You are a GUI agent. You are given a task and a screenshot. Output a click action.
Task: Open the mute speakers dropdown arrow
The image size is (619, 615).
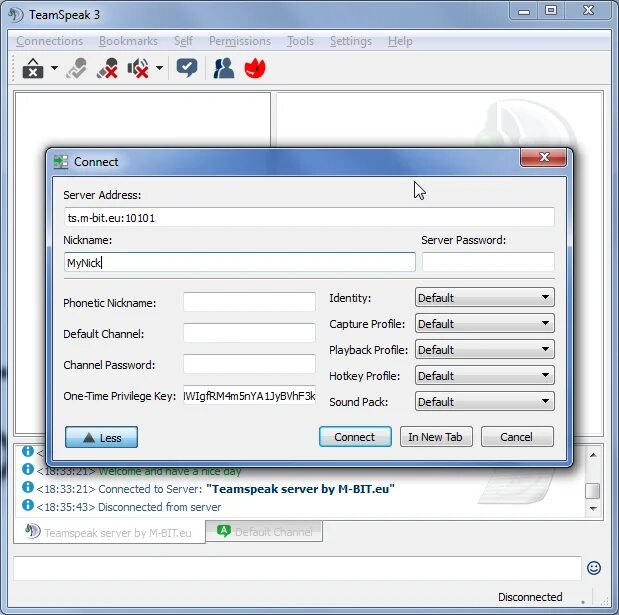159,68
